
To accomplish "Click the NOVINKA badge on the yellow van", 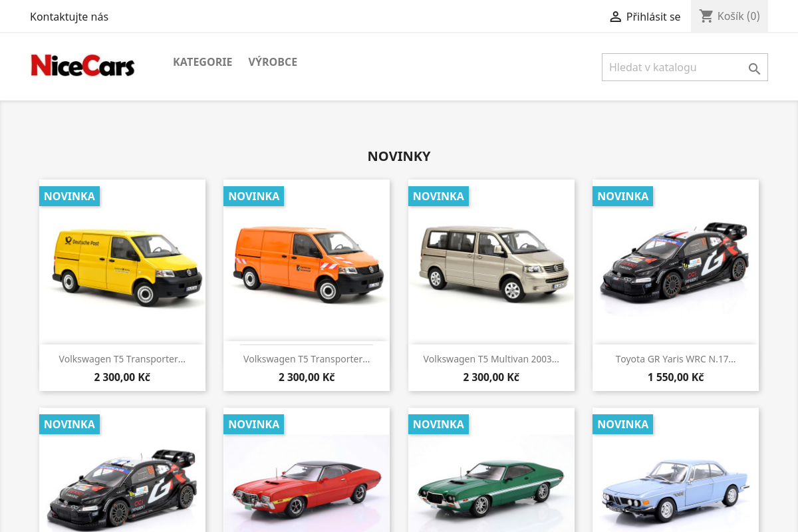I will point(69,196).
